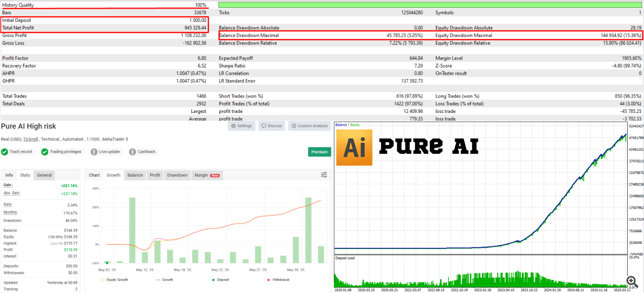Click the green Premium button
The image size is (644, 293).
point(319,152)
